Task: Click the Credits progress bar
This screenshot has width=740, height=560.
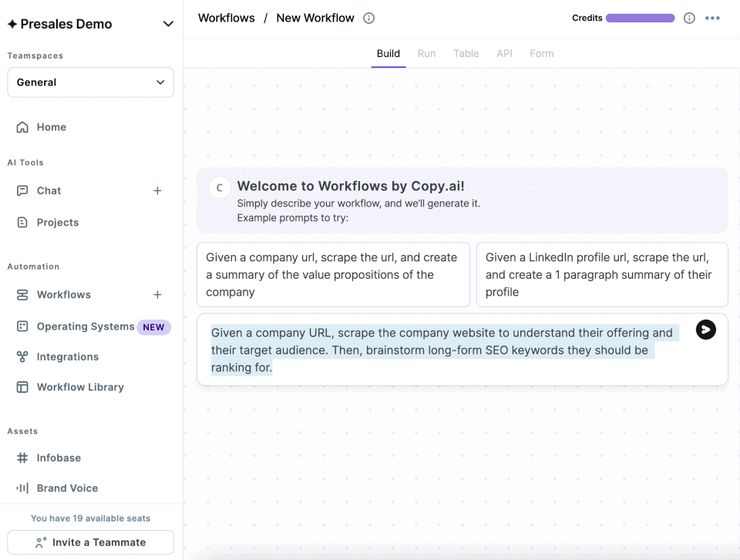Action: coord(640,18)
